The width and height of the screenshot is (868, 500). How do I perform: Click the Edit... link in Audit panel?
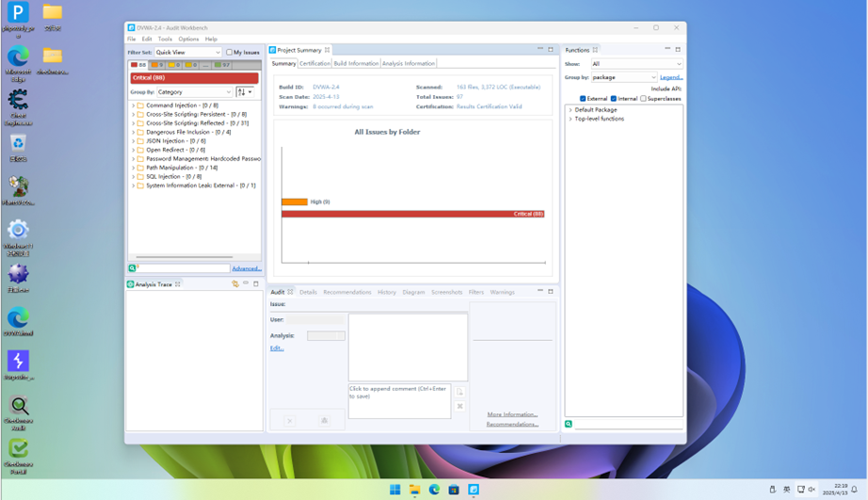point(277,348)
